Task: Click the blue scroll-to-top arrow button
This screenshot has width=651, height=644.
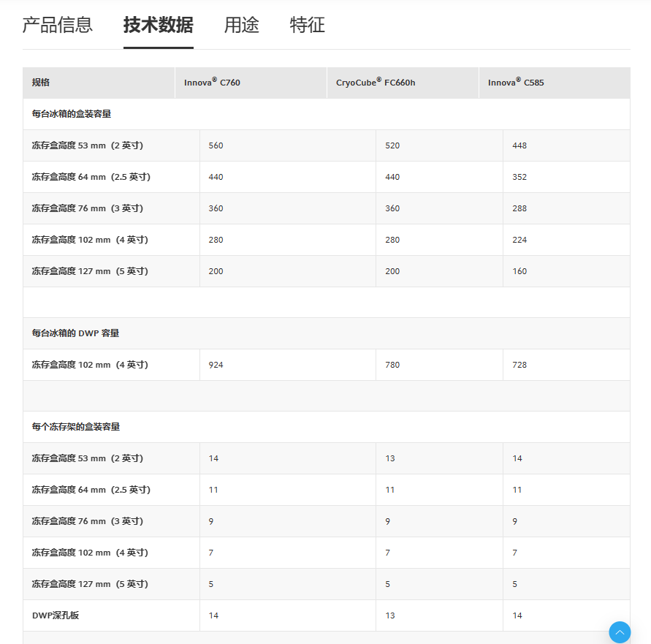Action: pyautogui.click(x=620, y=632)
